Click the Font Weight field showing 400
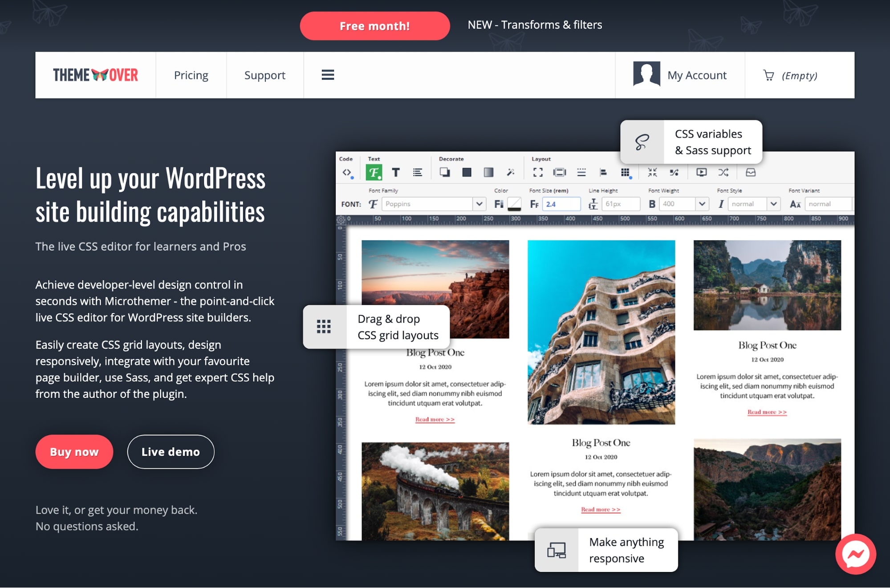890x588 pixels. (x=678, y=204)
